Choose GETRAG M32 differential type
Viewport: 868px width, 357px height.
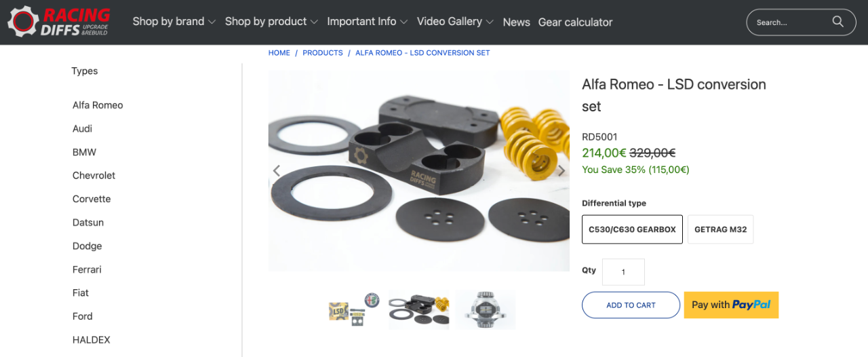click(720, 229)
